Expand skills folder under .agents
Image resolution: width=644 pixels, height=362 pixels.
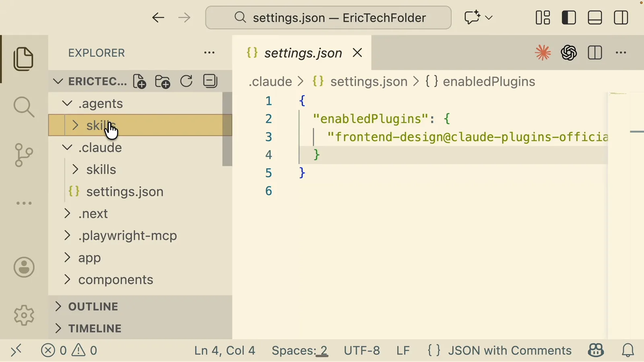click(x=75, y=125)
